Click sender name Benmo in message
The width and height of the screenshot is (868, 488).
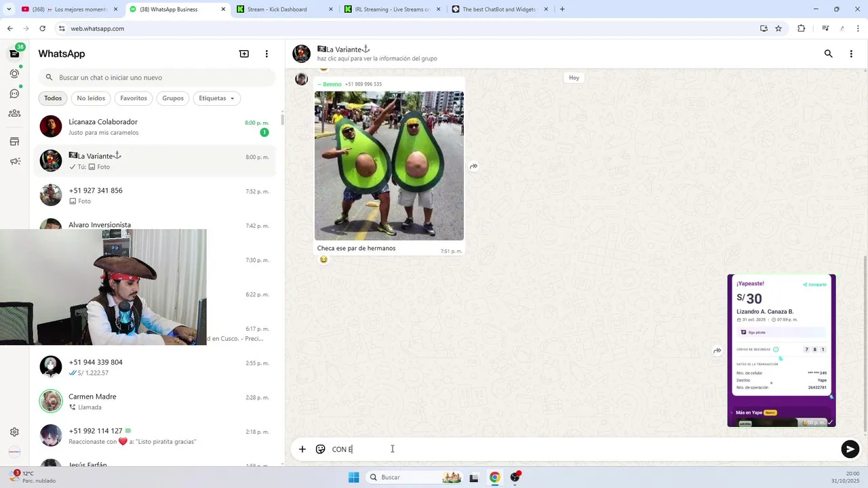coord(332,84)
